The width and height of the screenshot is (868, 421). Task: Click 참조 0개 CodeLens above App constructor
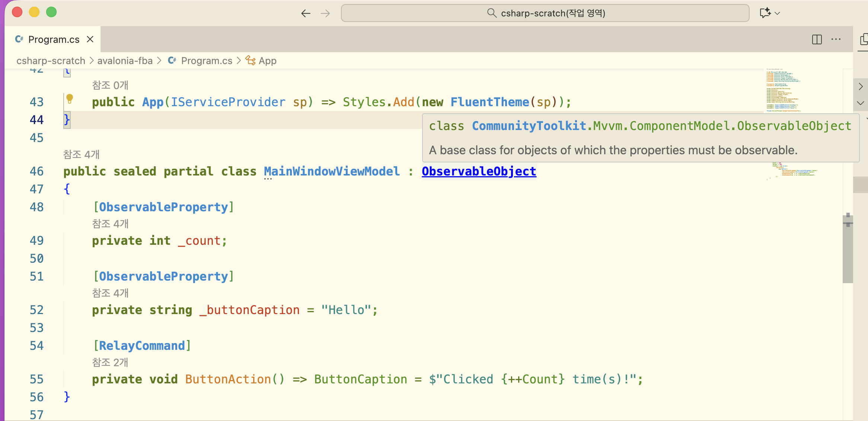[110, 85]
